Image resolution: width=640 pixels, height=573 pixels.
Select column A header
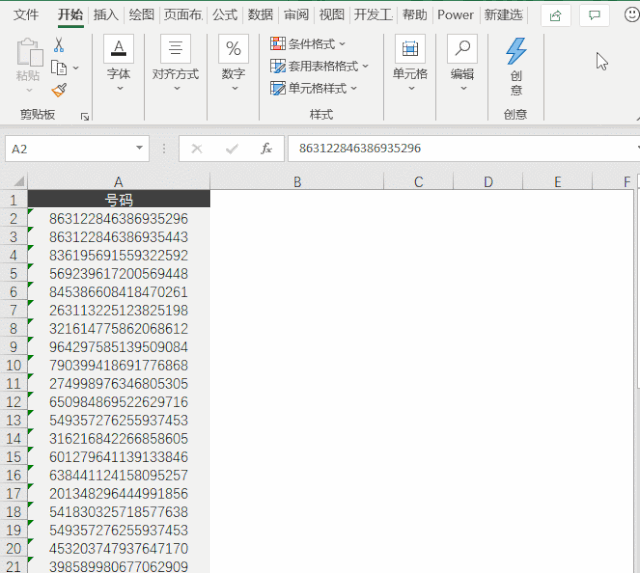pyautogui.click(x=118, y=181)
